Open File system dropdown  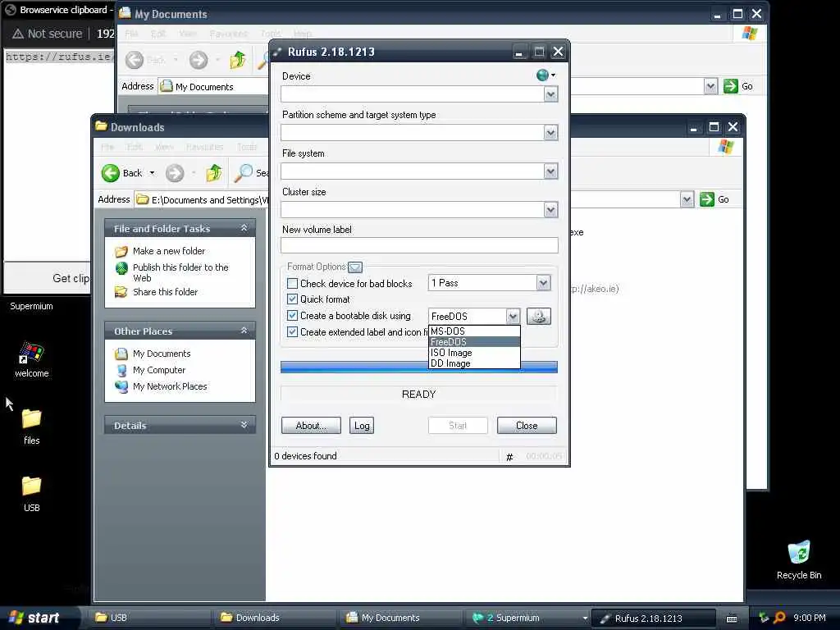tap(550, 171)
